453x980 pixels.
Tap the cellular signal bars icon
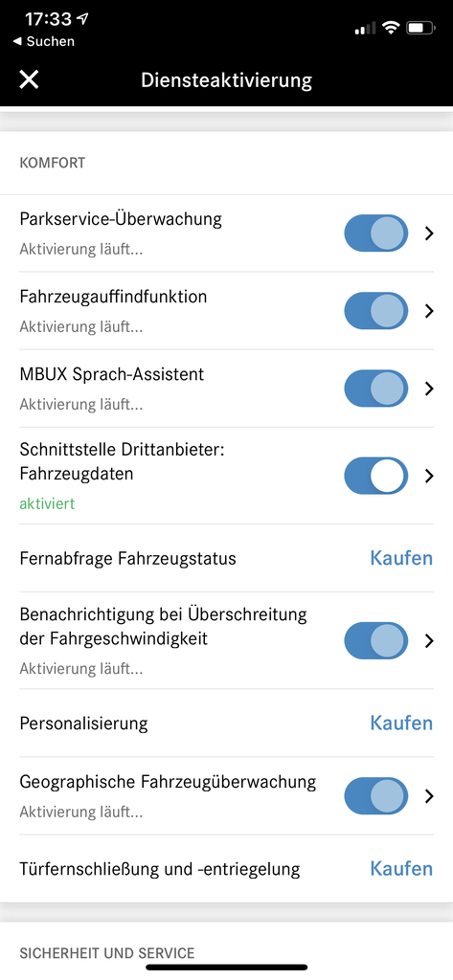click(366, 28)
